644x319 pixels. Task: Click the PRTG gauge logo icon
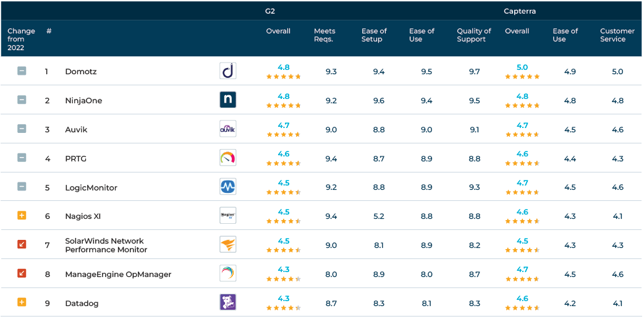227,158
